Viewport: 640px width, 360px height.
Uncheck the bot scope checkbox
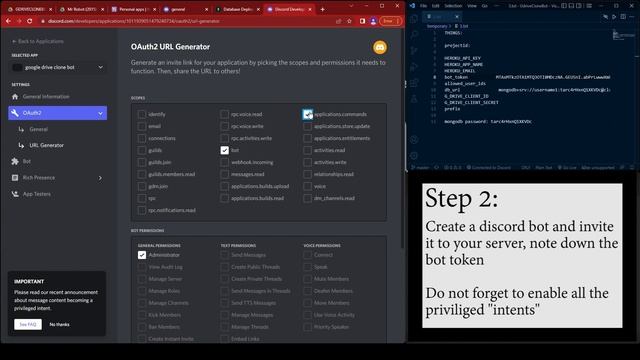pos(224,150)
